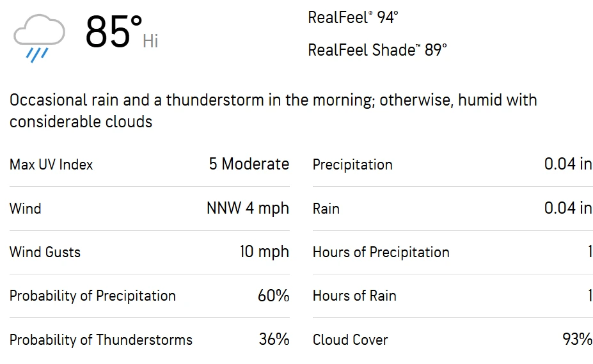Select the 36% thunderstorm probability value
Screen dimensions: 593x364
click(274, 340)
